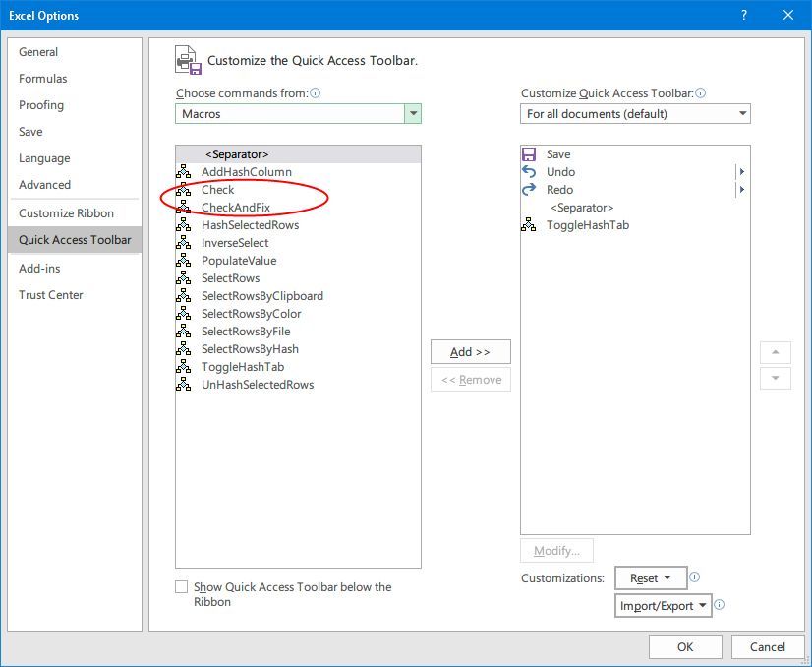Click the macro icon of ToggleHashTab in commands list
Image resolution: width=812 pixels, height=667 pixels.
coord(183,366)
